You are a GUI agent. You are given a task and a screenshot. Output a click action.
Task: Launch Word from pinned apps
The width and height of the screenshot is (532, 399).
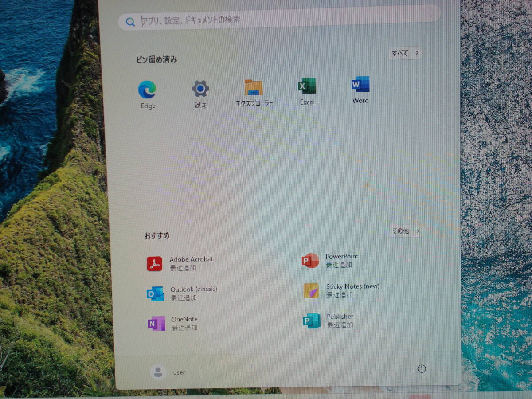tap(360, 84)
